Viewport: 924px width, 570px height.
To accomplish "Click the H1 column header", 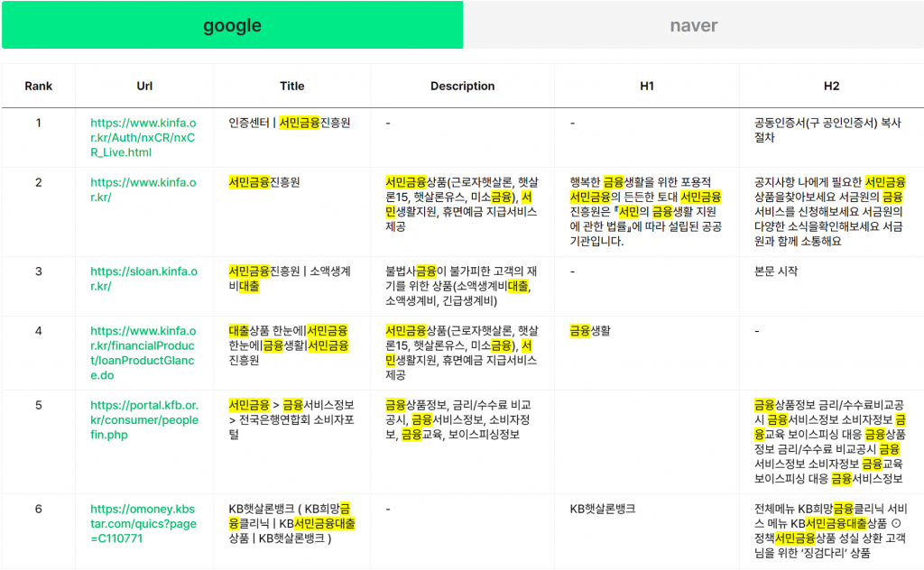I will (647, 87).
